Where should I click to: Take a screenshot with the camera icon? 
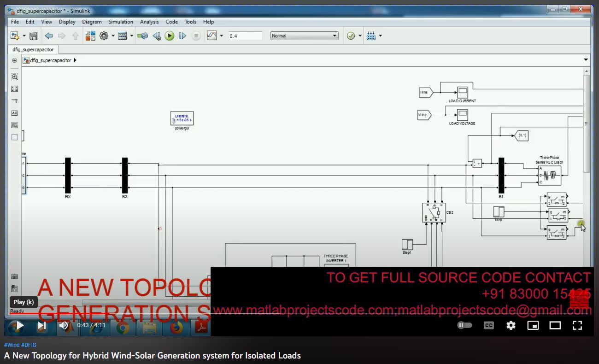[x=15, y=276]
